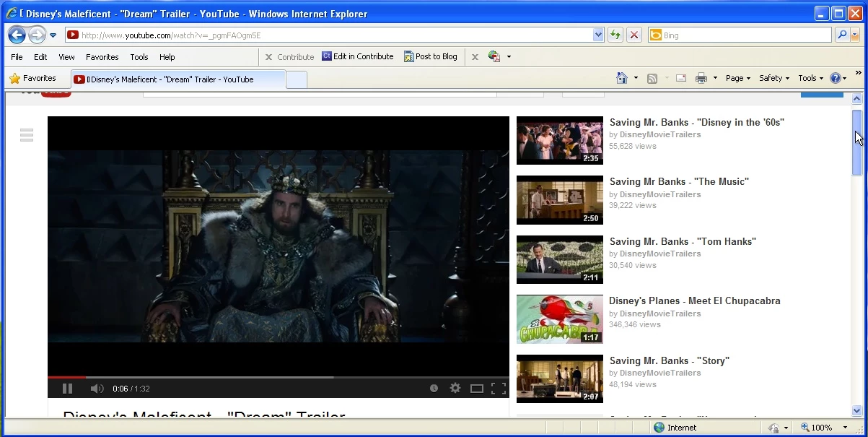The width and height of the screenshot is (868, 437).
Task: Click the page scrollbar up arrow
Action: coord(857,99)
